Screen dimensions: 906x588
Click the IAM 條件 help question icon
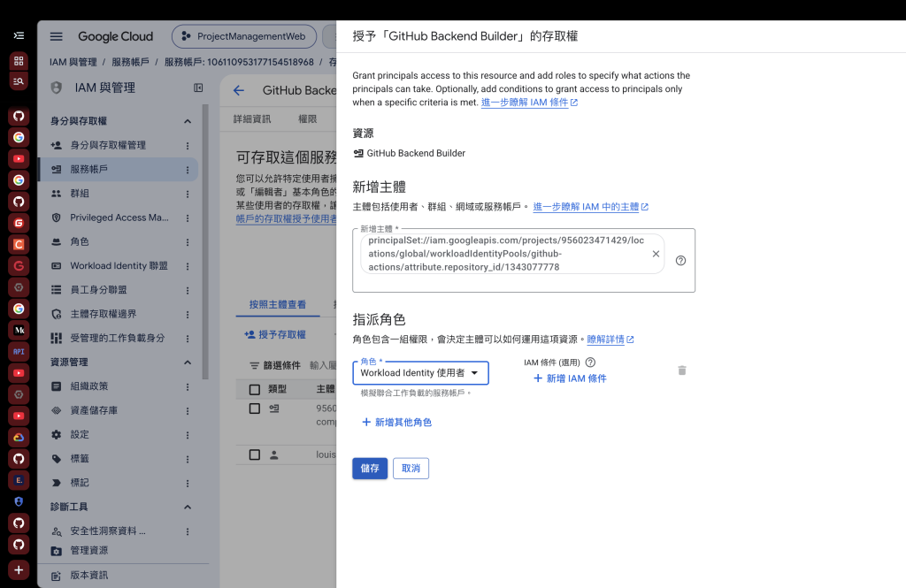pyautogui.click(x=590, y=363)
